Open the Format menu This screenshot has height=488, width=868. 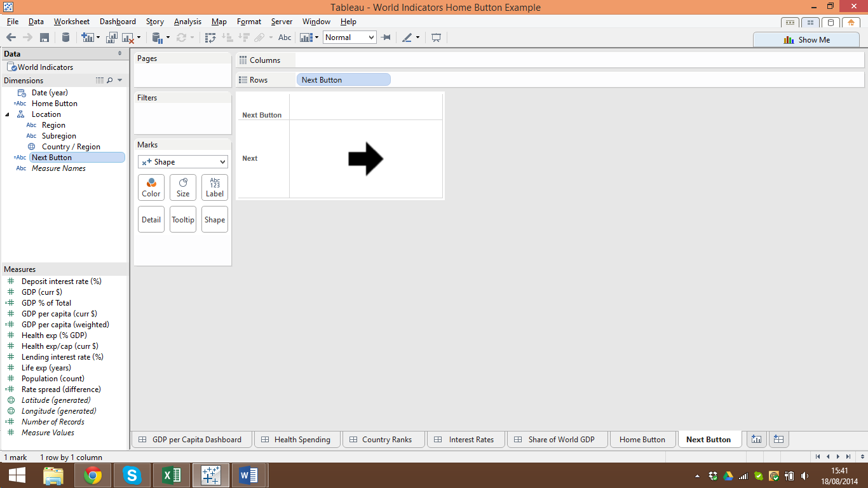coord(249,22)
